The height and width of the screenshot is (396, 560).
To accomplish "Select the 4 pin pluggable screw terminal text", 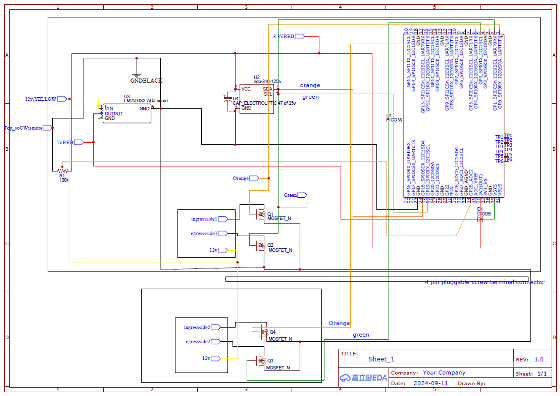I will coord(485,282).
